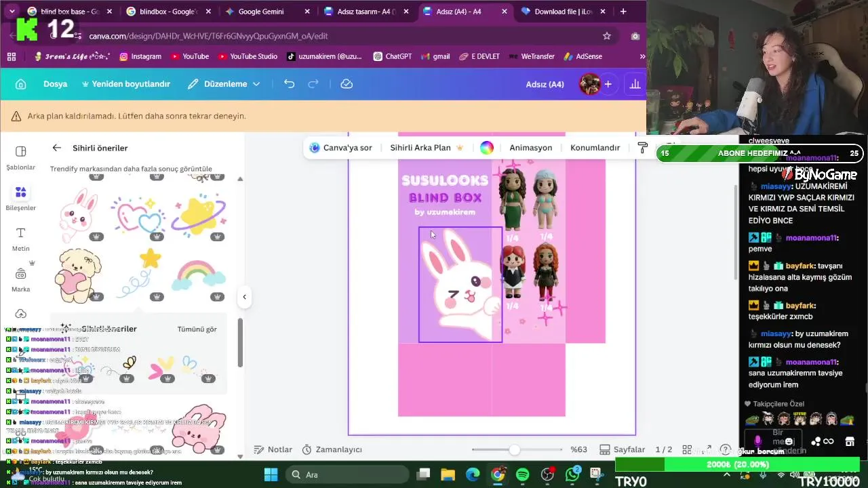Open the Windows Start menu

pyautogui.click(x=271, y=474)
